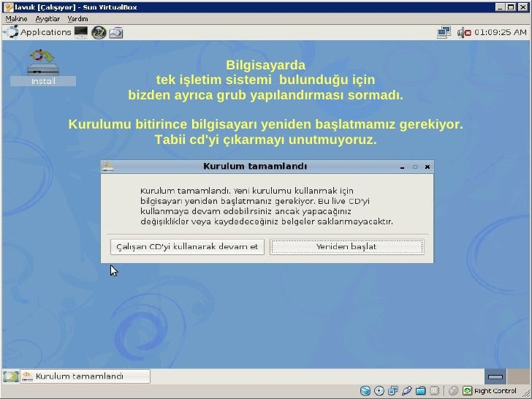Close the Kurulum tamamlandı dialog

point(427,167)
